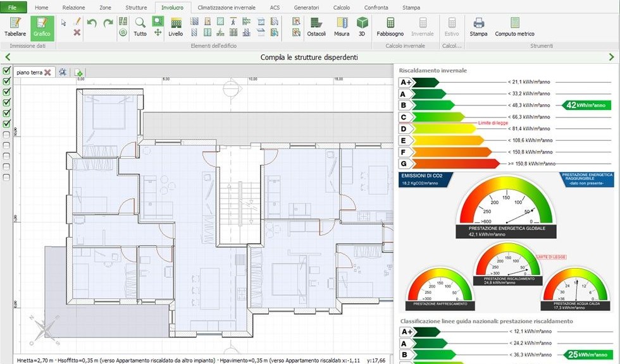620x364 pixels.
Task: Click the green grid panels icon
Action: click(123, 21)
